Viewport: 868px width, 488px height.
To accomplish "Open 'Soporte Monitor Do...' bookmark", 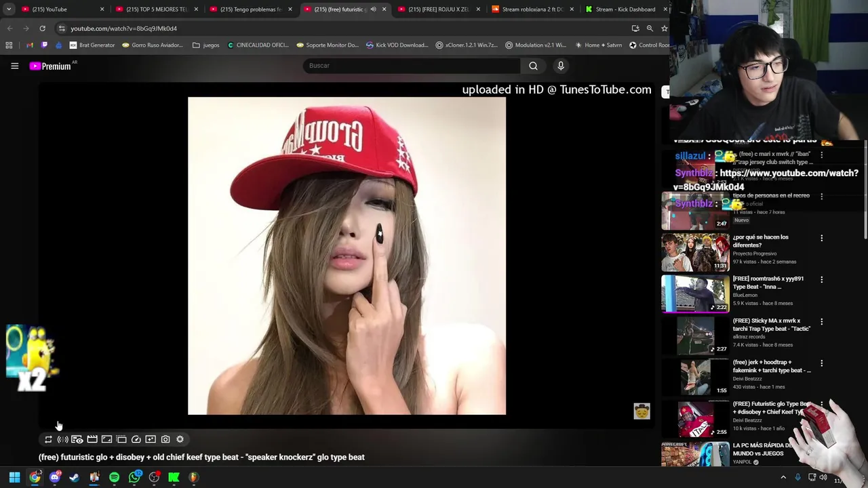I will pyautogui.click(x=328, y=45).
